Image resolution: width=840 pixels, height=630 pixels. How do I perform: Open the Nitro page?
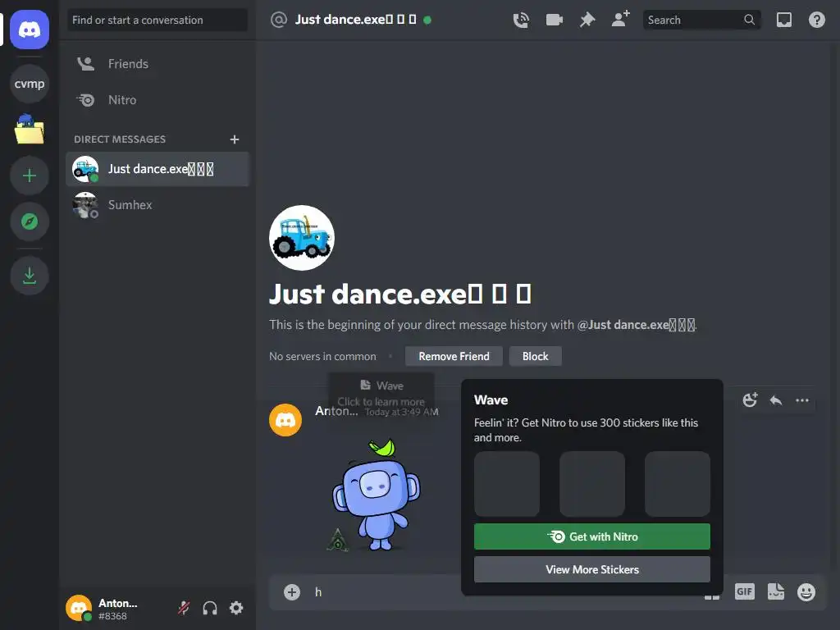[157, 99]
